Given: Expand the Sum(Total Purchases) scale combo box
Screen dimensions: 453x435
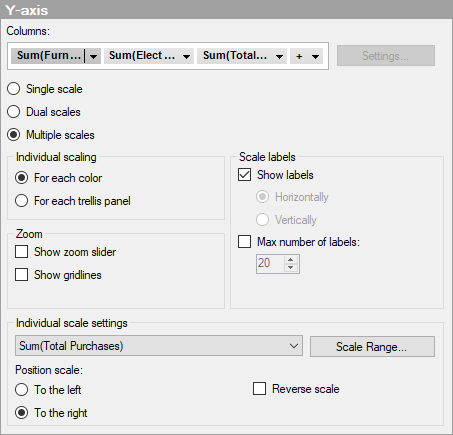Looking at the screenshot, I should point(159,346).
